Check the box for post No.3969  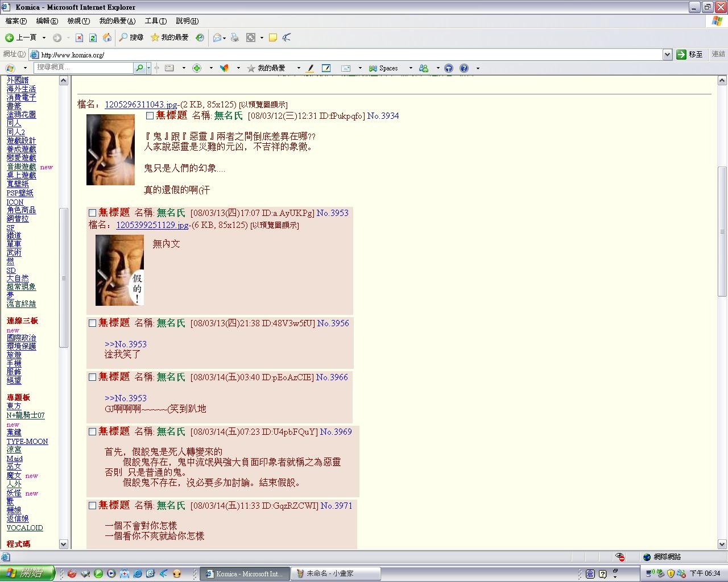(x=92, y=432)
